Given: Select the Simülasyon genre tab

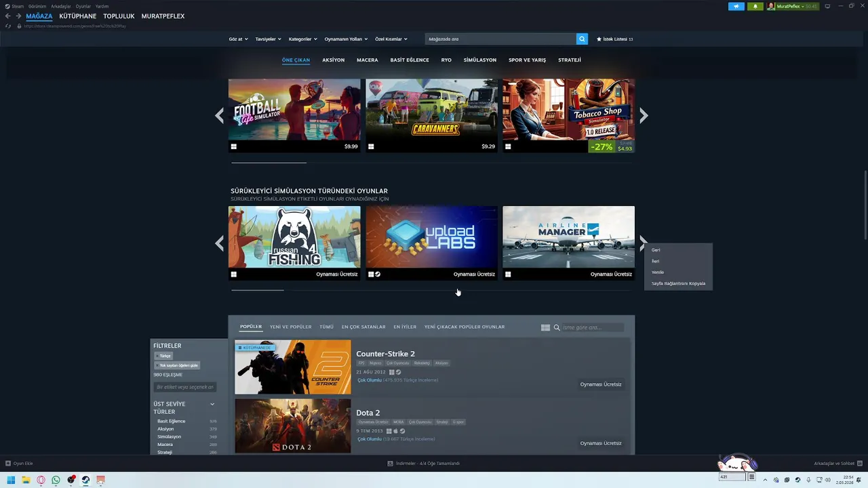Looking at the screenshot, I should (480, 60).
